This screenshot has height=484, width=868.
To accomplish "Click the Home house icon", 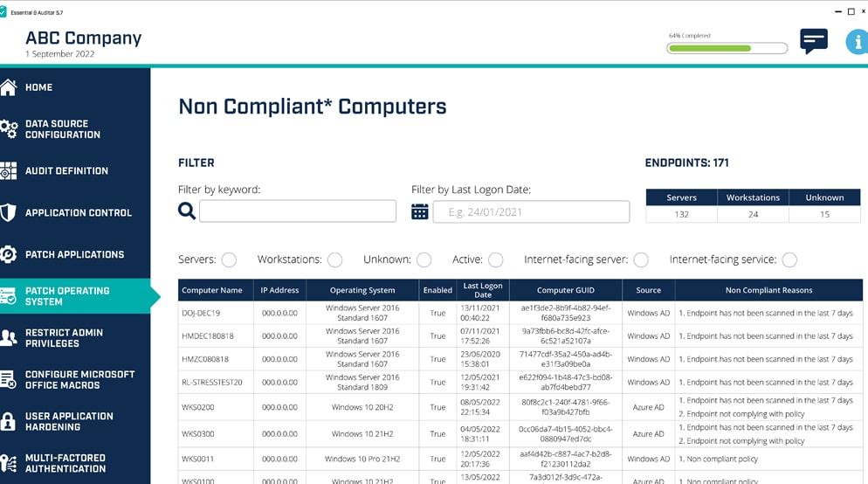I will pos(9,87).
